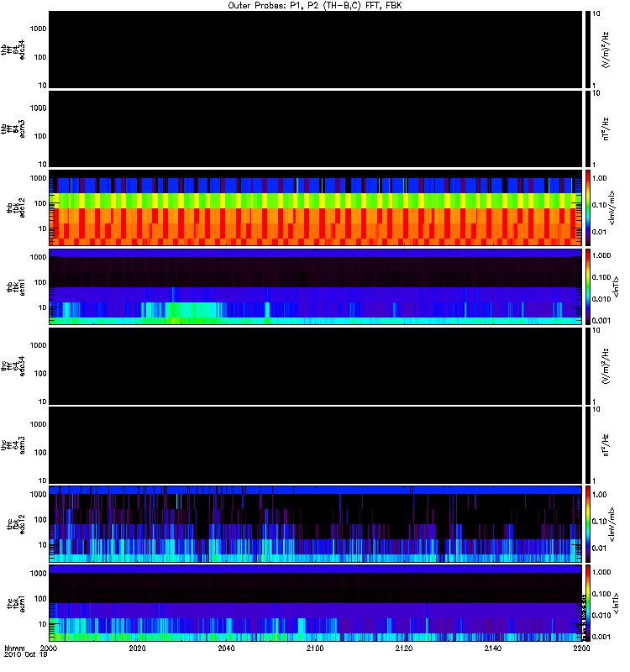Pick the rainbow colorbar of thc fbk scm1
630x672 pixels.
point(587,603)
